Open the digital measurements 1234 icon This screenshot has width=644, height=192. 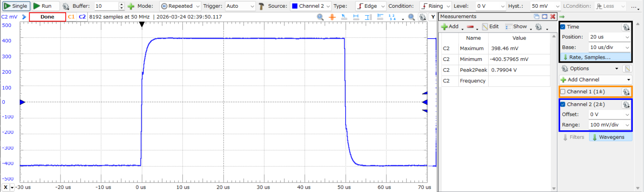click(392, 17)
